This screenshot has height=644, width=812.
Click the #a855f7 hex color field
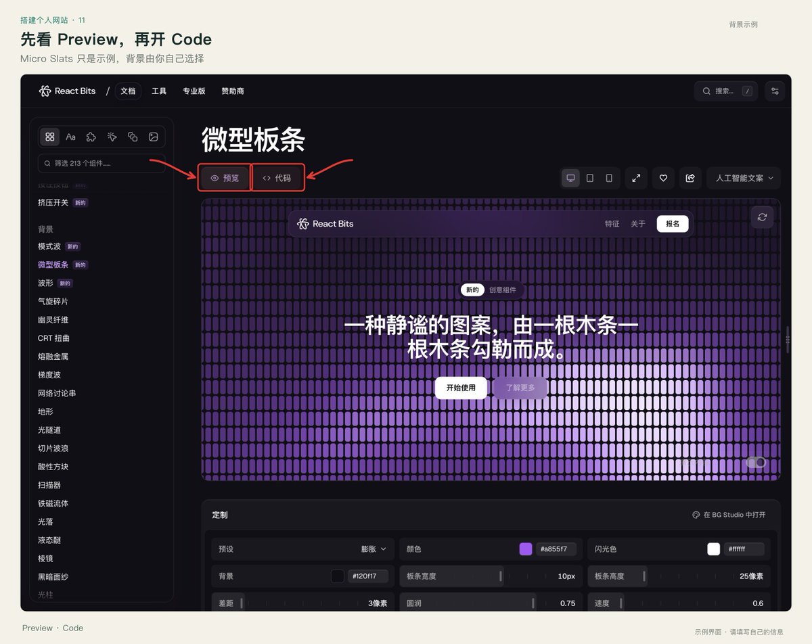click(556, 549)
